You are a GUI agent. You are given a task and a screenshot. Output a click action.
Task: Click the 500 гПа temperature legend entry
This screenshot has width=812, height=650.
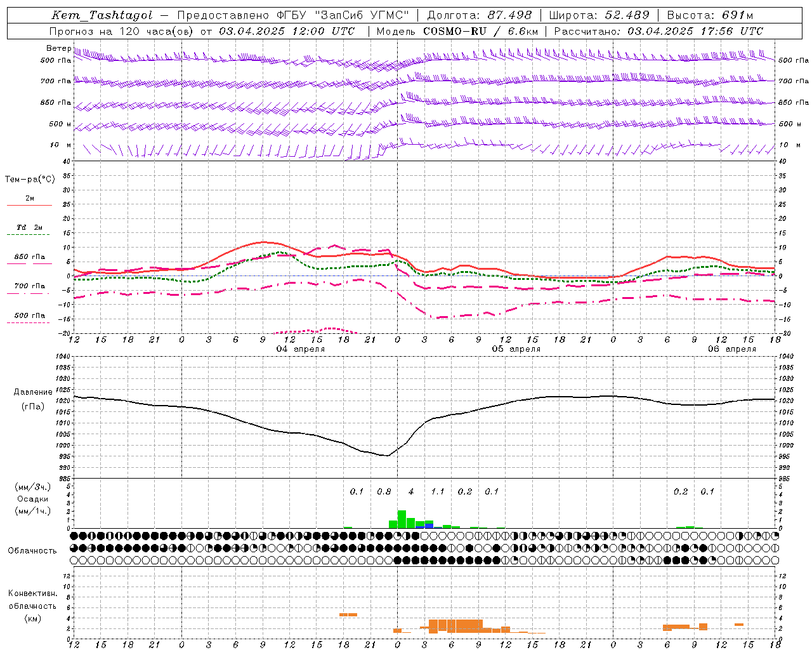coord(29,315)
